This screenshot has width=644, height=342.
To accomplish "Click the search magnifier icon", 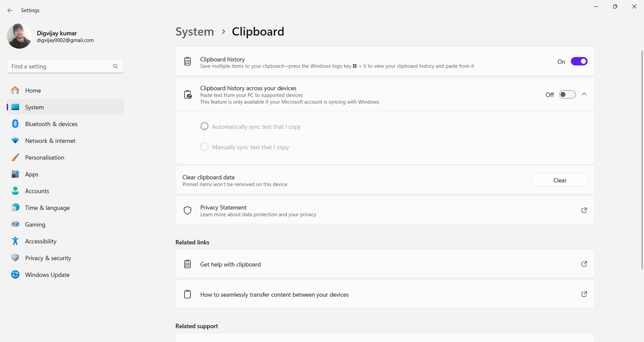I will click(x=116, y=66).
